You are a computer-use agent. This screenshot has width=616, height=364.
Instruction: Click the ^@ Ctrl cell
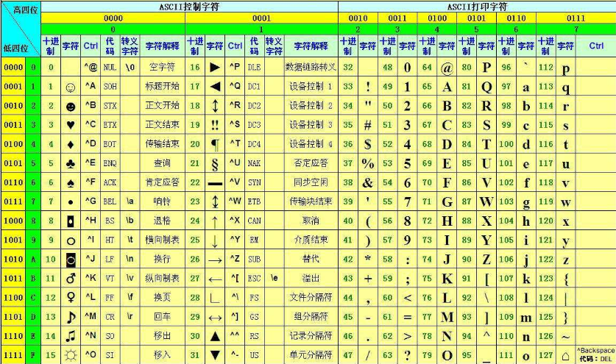pos(91,67)
